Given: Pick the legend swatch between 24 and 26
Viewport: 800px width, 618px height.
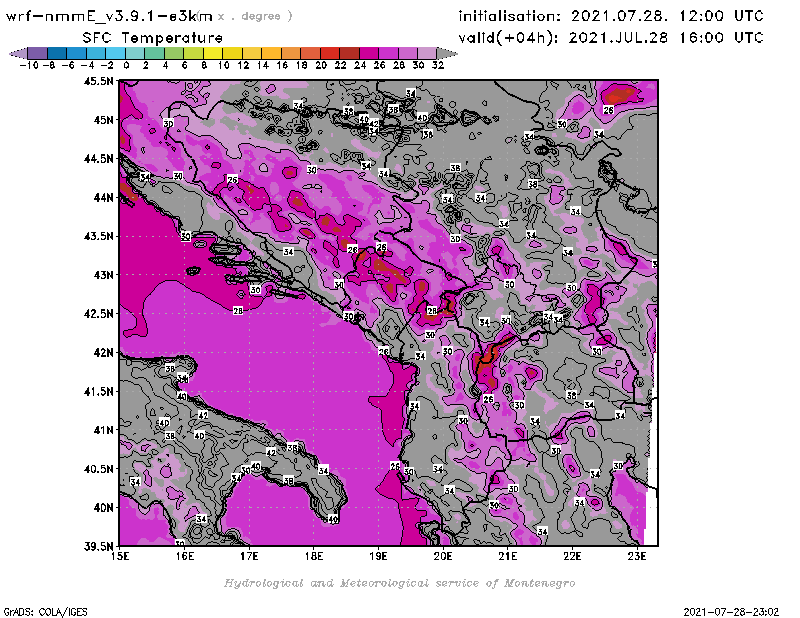Looking at the screenshot, I should click(x=369, y=53).
